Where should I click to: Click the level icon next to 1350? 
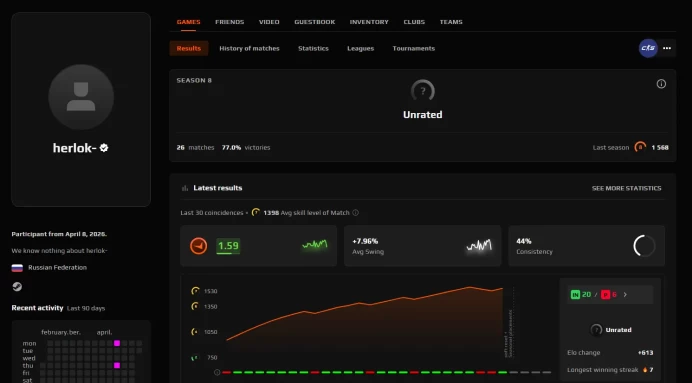[195, 306]
